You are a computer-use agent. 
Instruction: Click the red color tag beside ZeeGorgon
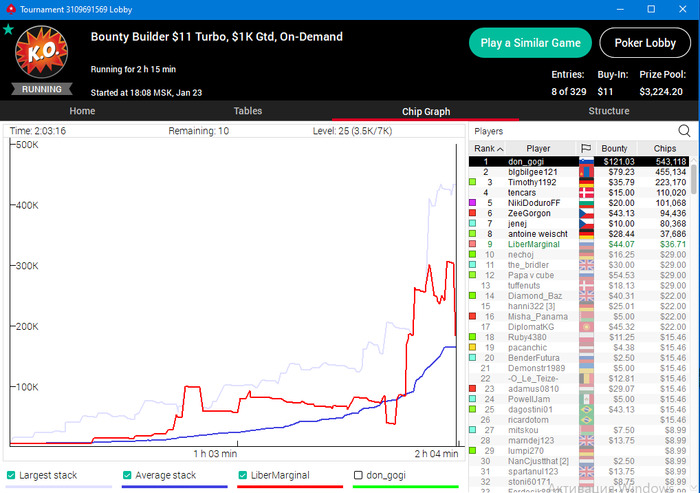click(472, 213)
